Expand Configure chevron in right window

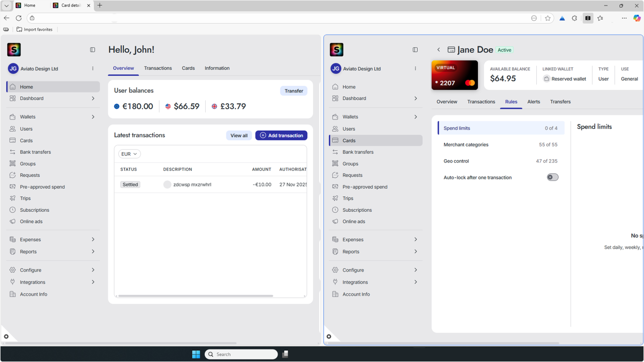pyautogui.click(x=416, y=270)
